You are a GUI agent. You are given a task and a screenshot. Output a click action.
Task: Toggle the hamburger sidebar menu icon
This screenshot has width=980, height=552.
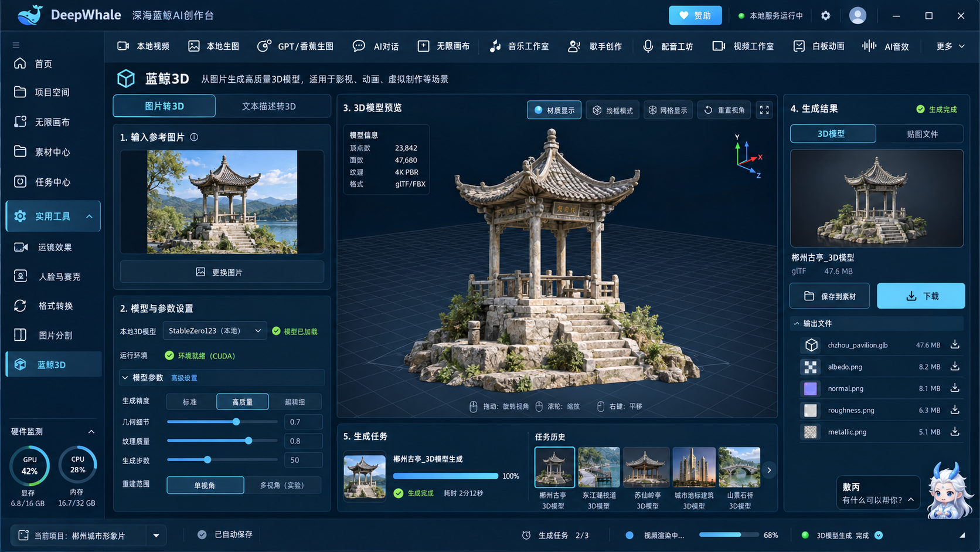tap(16, 45)
